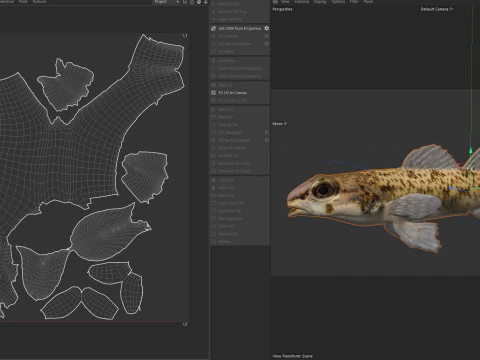Open settings gear beside Set UVW from Projection
Image resolution: width=480 pixels, height=360 pixels.
click(266, 29)
